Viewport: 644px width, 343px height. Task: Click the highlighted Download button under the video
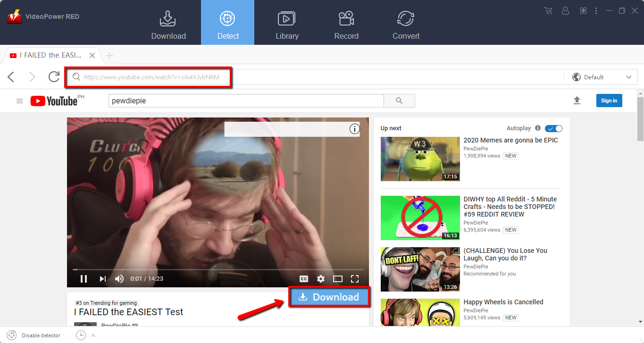(329, 297)
